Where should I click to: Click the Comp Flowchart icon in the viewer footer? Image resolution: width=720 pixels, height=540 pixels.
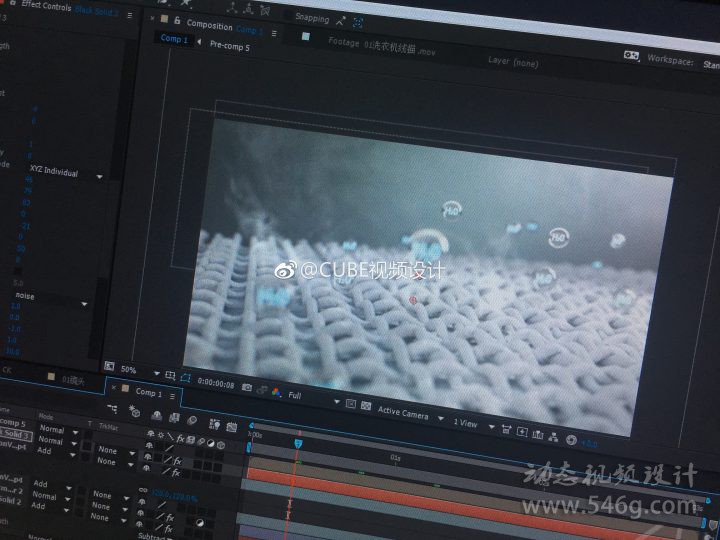pyautogui.click(x=553, y=437)
